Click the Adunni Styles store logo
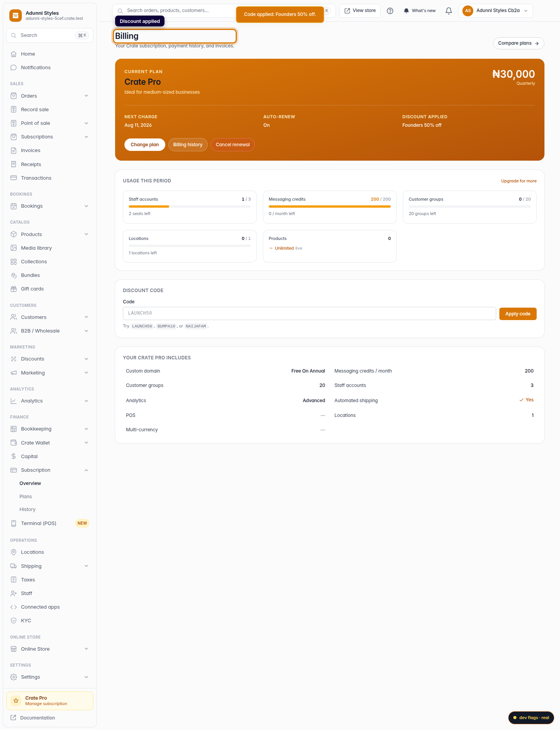The width and height of the screenshot is (560, 730). click(x=16, y=16)
